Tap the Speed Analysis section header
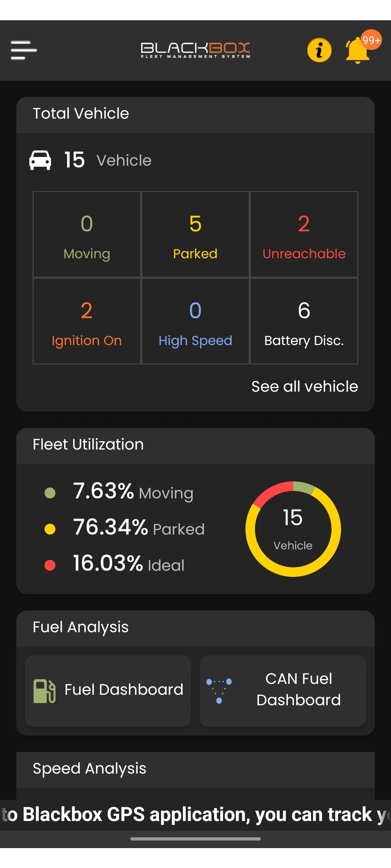The width and height of the screenshot is (391, 868). pyautogui.click(x=89, y=768)
